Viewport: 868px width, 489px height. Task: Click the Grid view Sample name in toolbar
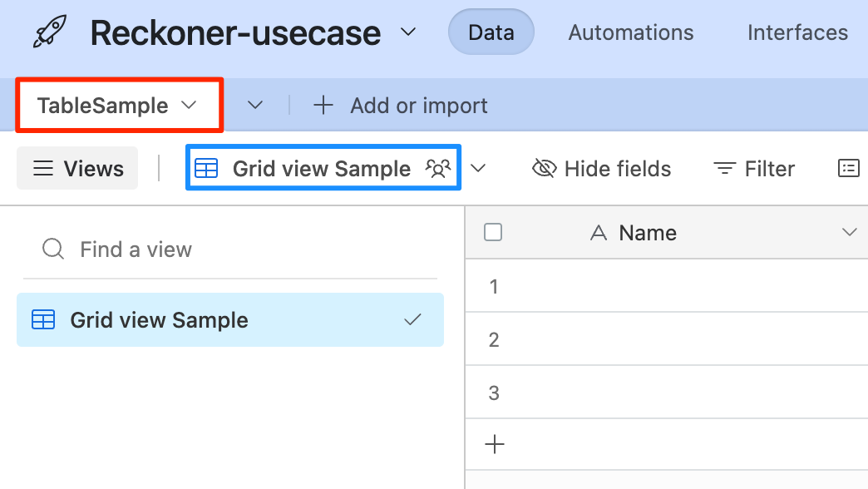tap(321, 169)
